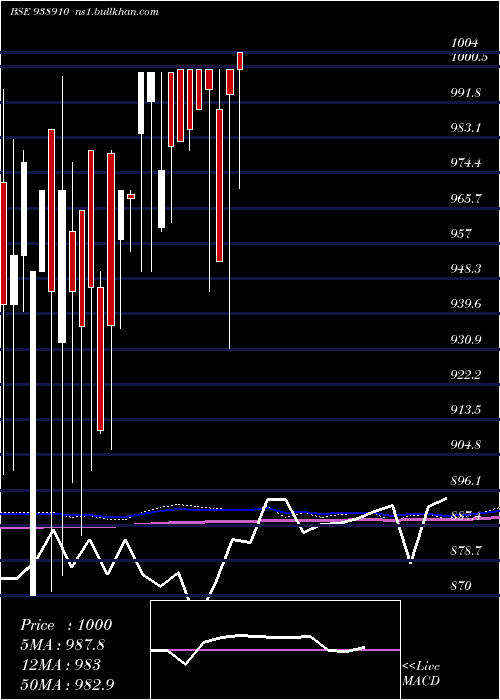Click the tall white volume bar at left

pos(33,433)
